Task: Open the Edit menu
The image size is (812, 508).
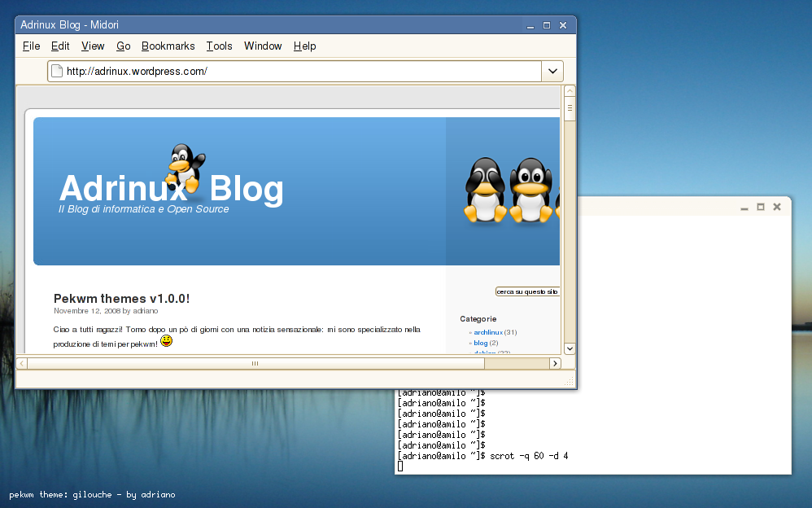Action: point(60,46)
